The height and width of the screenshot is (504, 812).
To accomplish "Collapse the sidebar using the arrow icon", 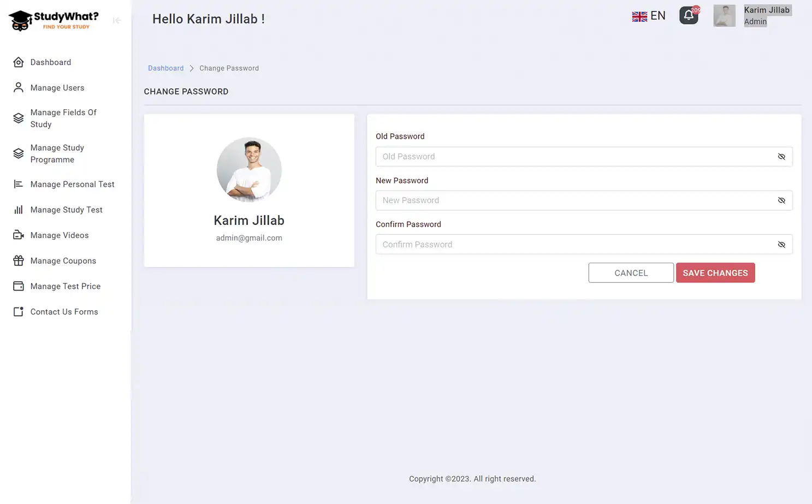I will [x=116, y=20].
